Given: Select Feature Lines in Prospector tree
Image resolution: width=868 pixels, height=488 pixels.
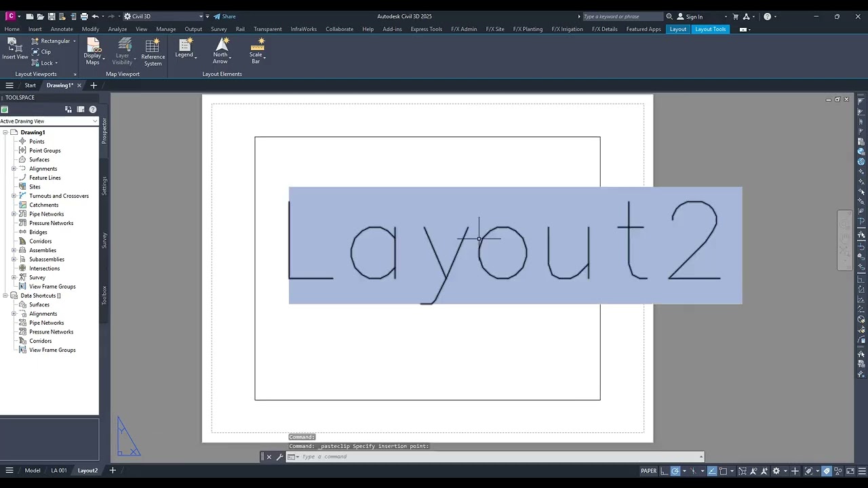Looking at the screenshot, I should 45,178.
